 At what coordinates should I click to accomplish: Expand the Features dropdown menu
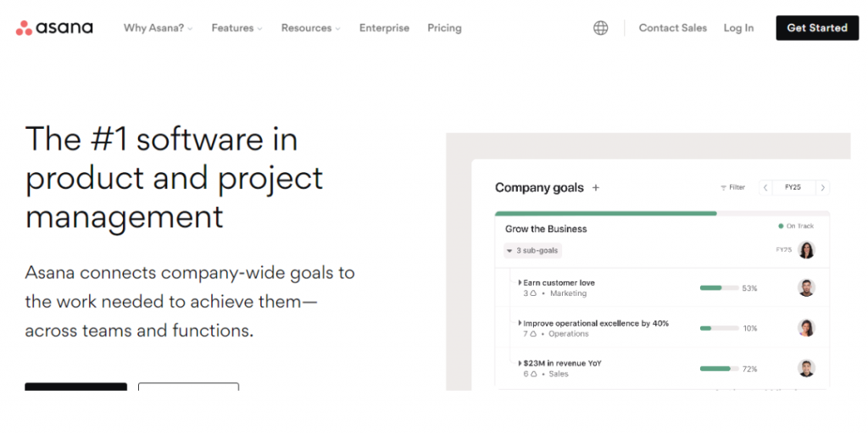(236, 28)
